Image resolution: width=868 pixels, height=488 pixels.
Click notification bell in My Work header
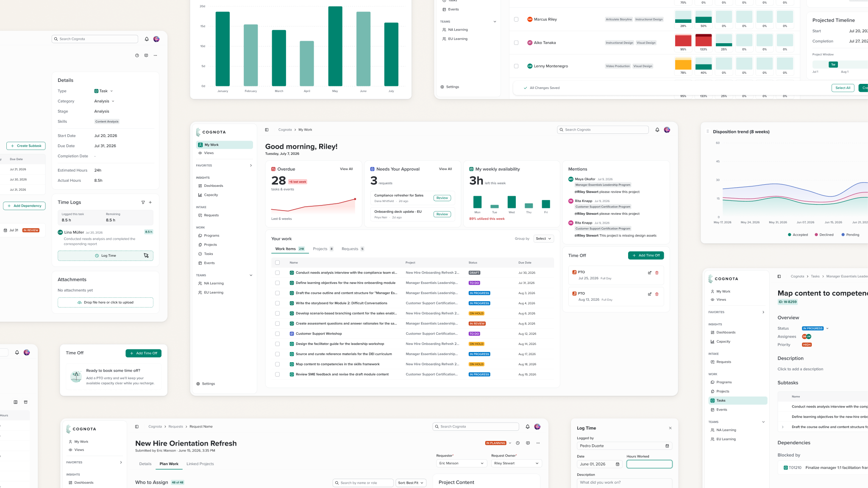click(x=657, y=130)
